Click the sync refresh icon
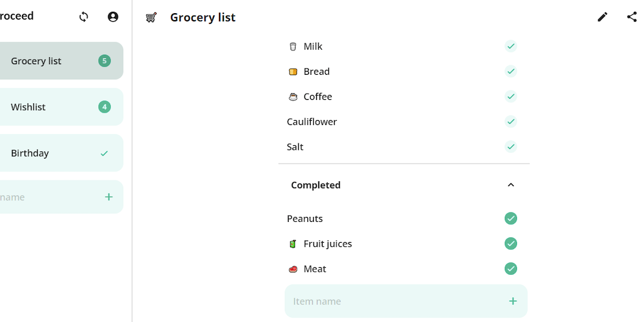 84,17
